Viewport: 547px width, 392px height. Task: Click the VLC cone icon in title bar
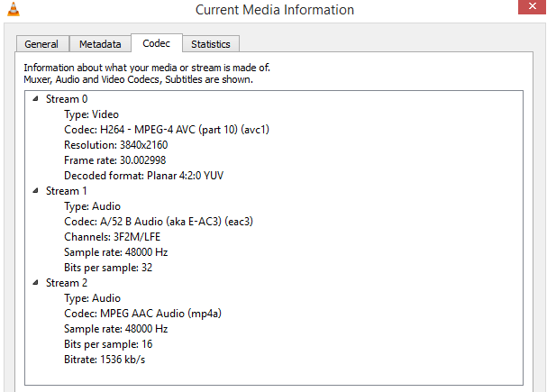[10, 9]
